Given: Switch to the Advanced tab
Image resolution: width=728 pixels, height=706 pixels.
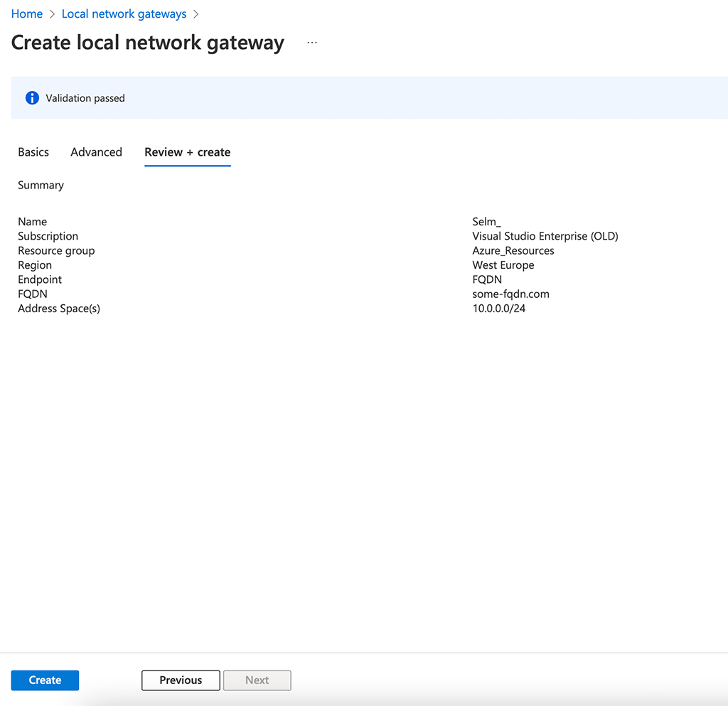Looking at the screenshot, I should coord(96,151).
